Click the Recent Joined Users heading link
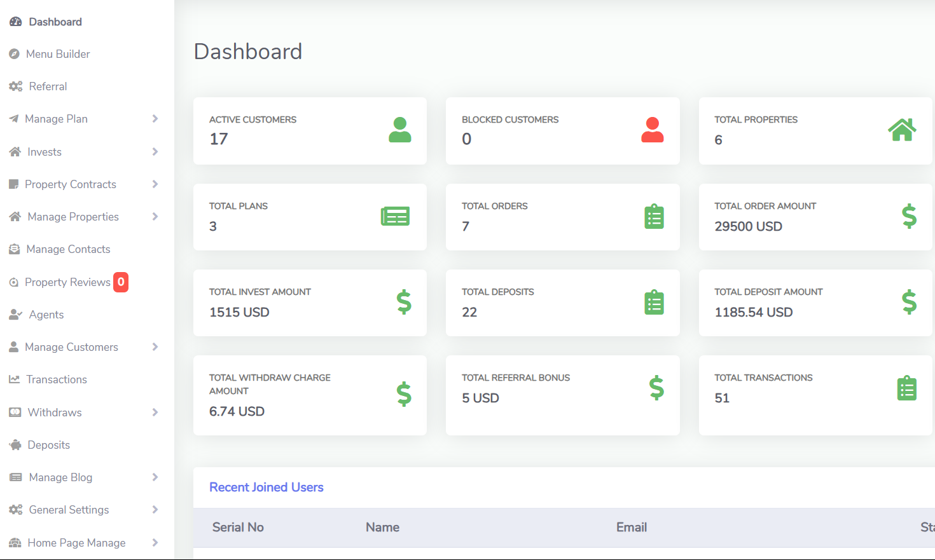The height and width of the screenshot is (560, 935). [267, 487]
